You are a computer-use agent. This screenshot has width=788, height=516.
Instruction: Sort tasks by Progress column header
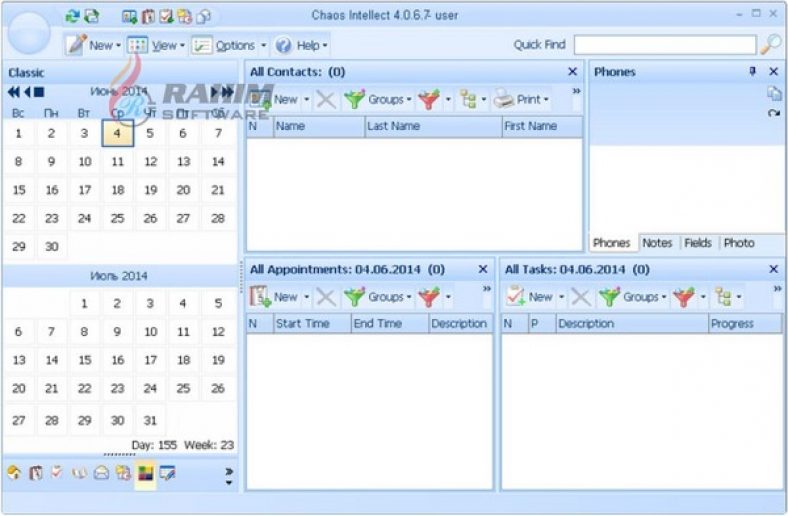[745, 324]
